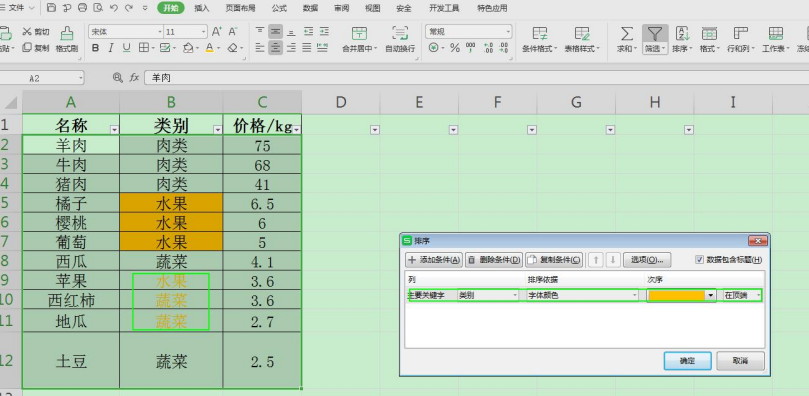The height and width of the screenshot is (396, 809).
Task: Click the Rows and Columns (行和列) icon
Action: [741, 34]
